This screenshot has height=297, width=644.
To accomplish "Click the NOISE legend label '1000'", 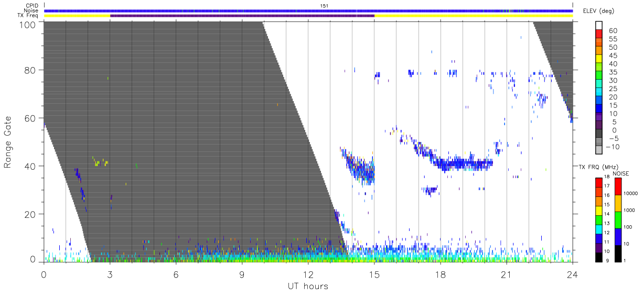I will (630, 210).
